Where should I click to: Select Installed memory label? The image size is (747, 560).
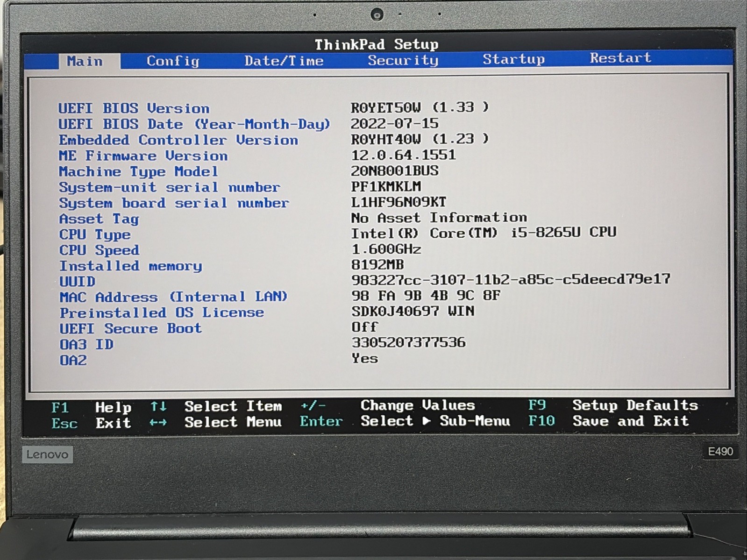click(131, 266)
